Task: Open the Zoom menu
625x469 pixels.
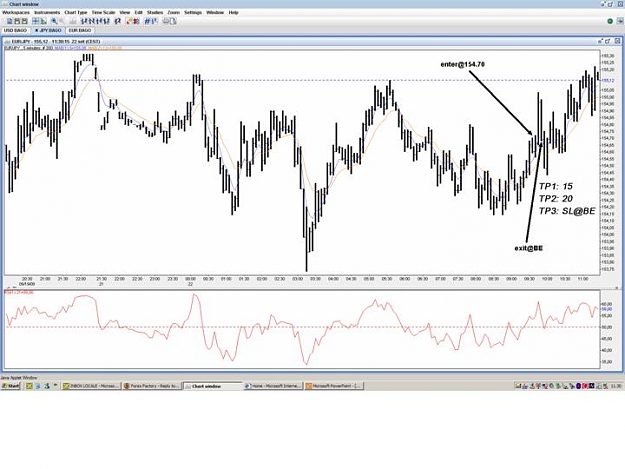Action: 173,13
